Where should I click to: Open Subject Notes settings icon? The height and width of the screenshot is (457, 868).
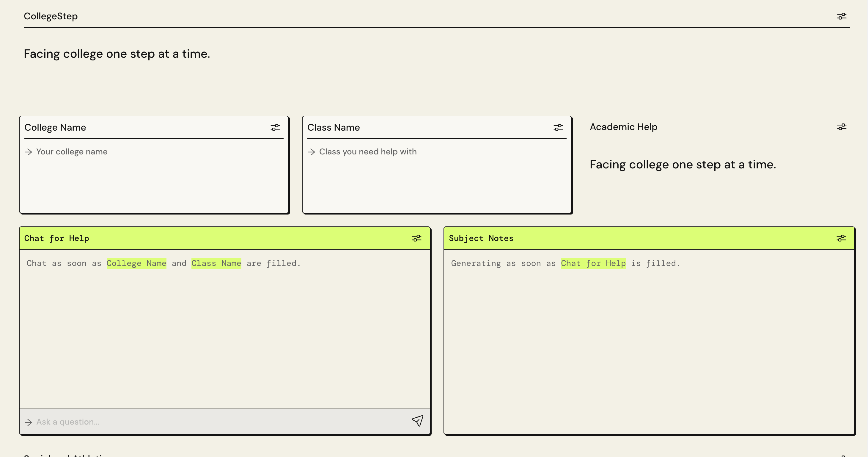point(841,238)
